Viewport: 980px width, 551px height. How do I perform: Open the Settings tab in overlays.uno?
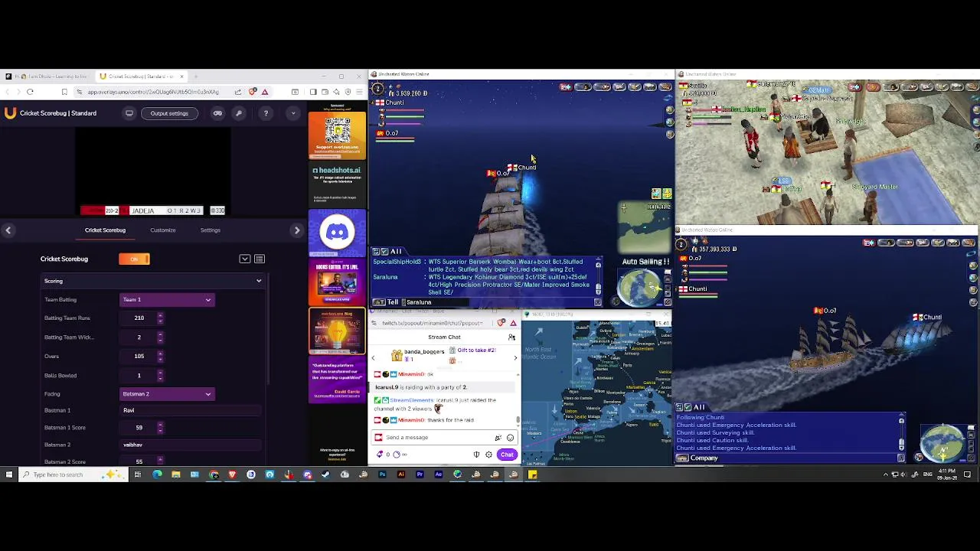[x=210, y=230]
